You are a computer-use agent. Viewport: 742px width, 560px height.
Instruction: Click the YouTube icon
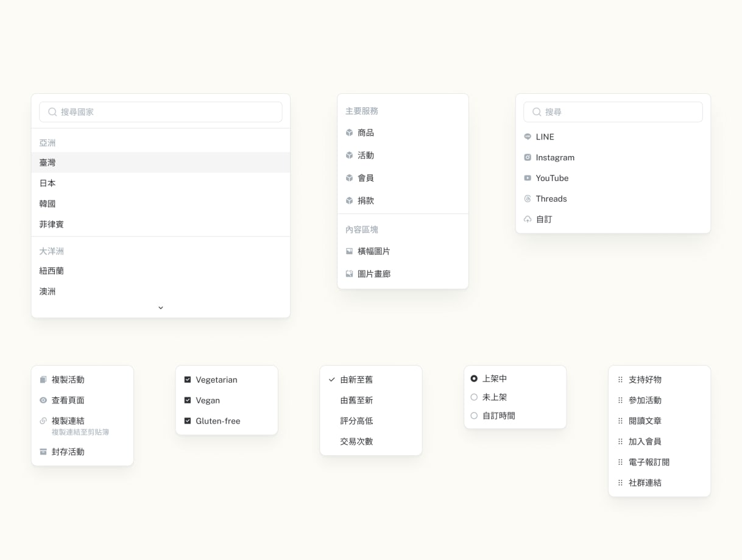pyautogui.click(x=527, y=178)
